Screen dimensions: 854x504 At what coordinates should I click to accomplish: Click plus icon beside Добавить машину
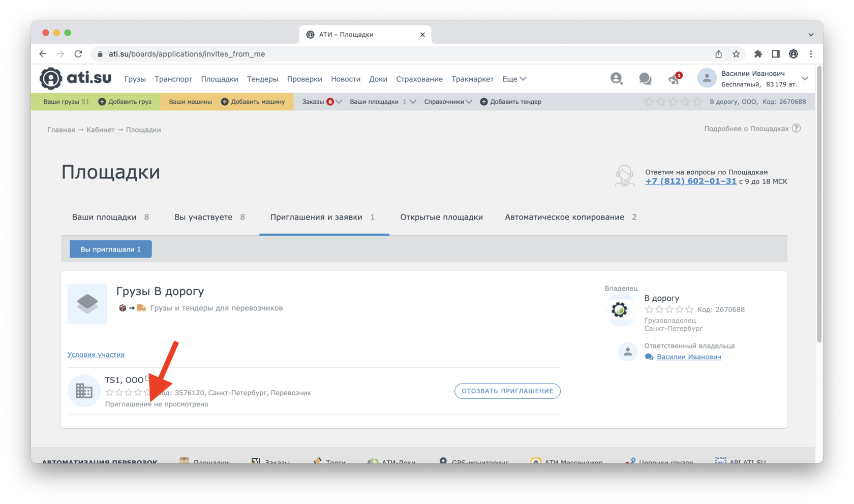(x=225, y=102)
